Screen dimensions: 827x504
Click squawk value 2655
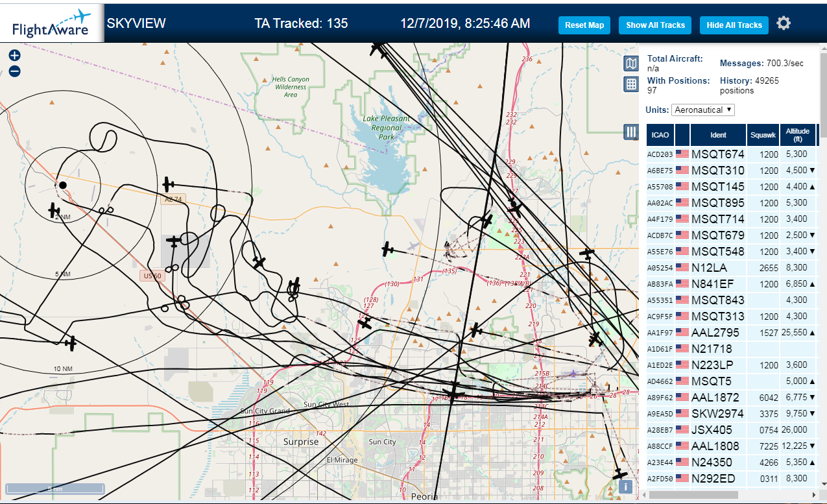pyautogui.click(x=769, y=268)
